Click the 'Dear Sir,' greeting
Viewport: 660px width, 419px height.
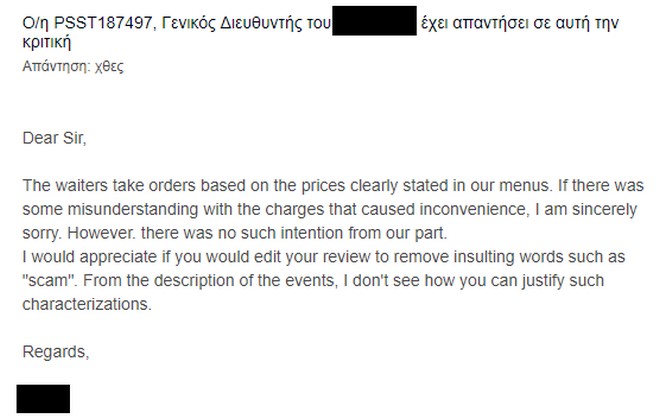(x=55, y=139)
